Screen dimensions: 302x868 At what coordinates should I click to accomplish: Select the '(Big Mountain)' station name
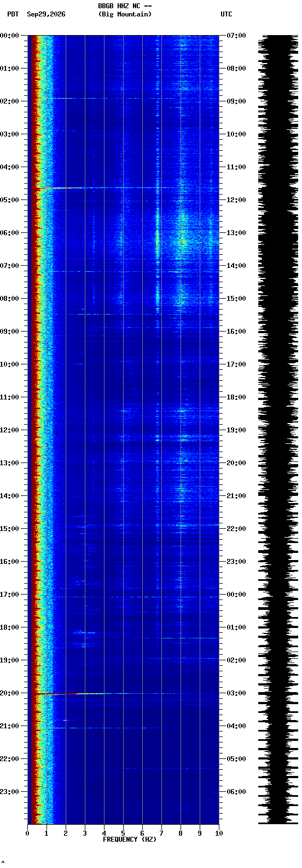tap(125, 14)
